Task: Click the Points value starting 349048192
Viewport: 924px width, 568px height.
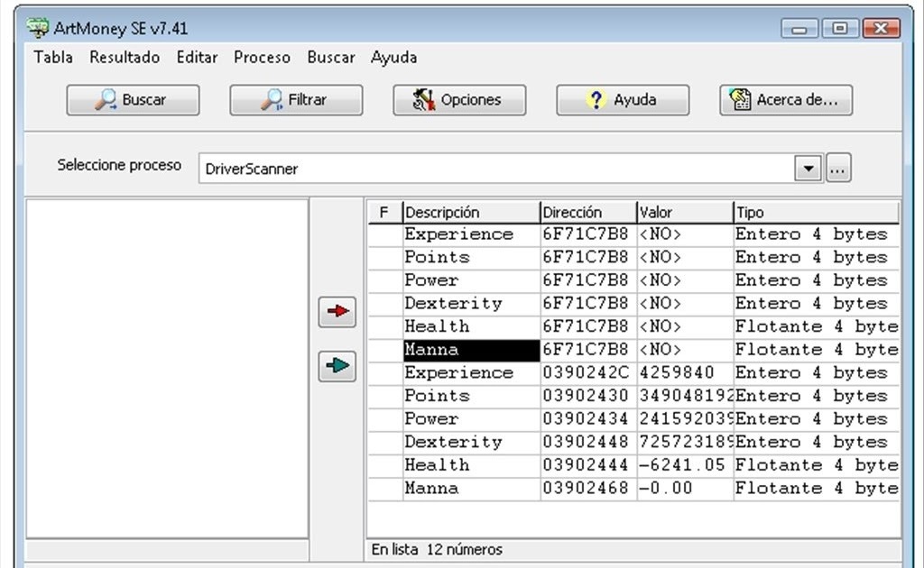Action: tap(687, 396)
